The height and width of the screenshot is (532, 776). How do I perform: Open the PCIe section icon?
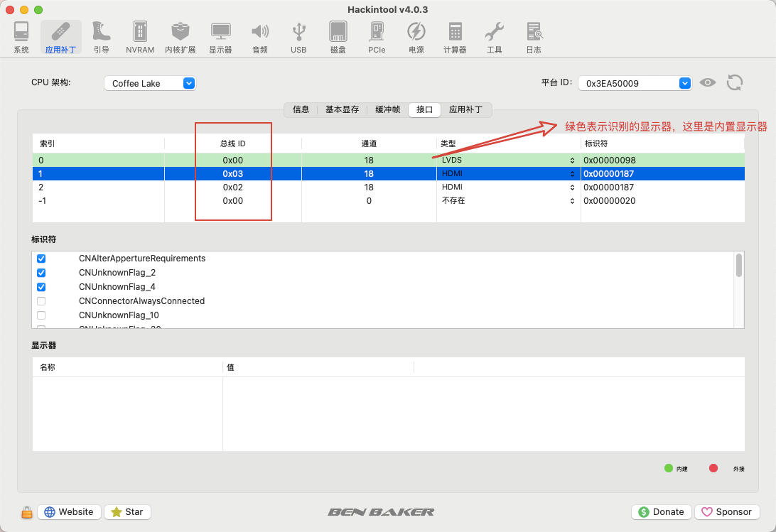377,37
